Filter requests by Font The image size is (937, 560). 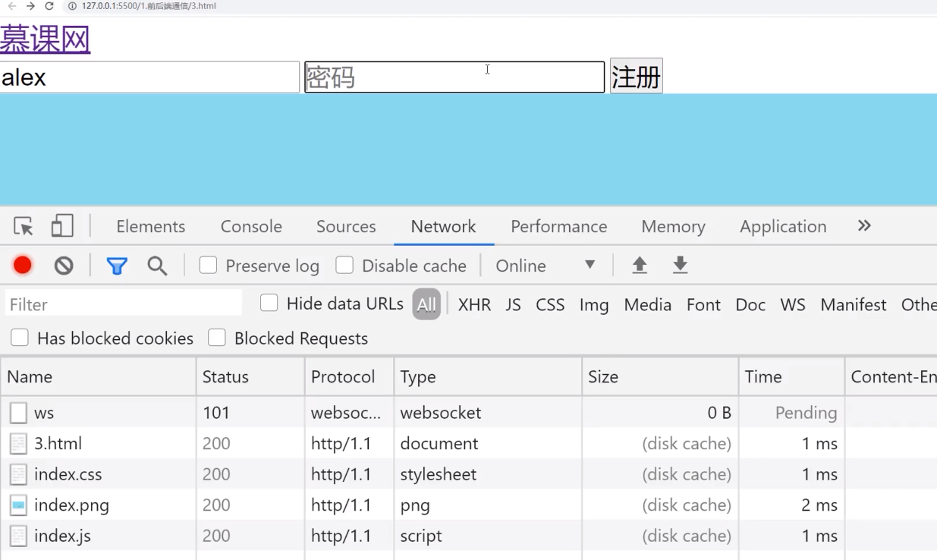703,304
